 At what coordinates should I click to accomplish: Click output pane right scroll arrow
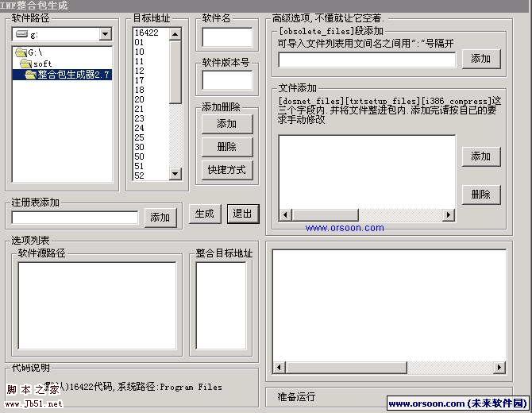[x=499, y=368]
